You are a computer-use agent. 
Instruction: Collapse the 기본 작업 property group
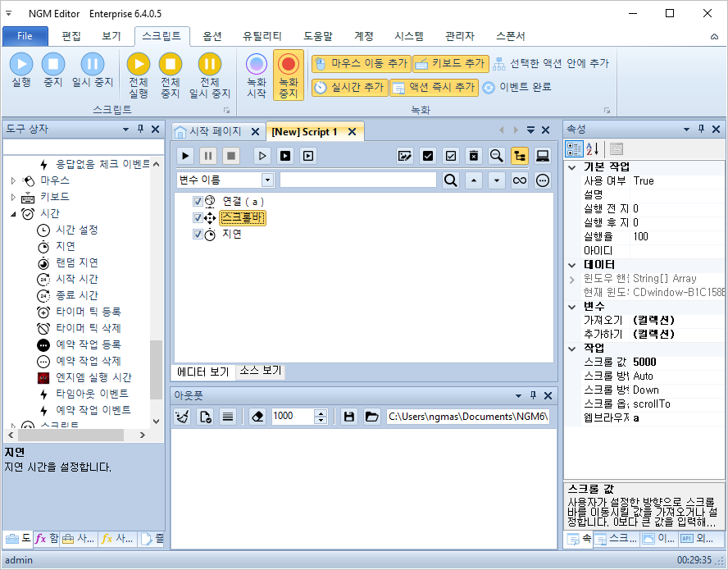572,167
